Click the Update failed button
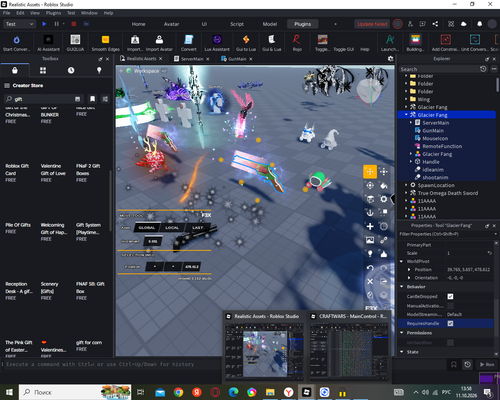Image resolution: width=500 pixels, height=400 pixels. pos(372,24)
